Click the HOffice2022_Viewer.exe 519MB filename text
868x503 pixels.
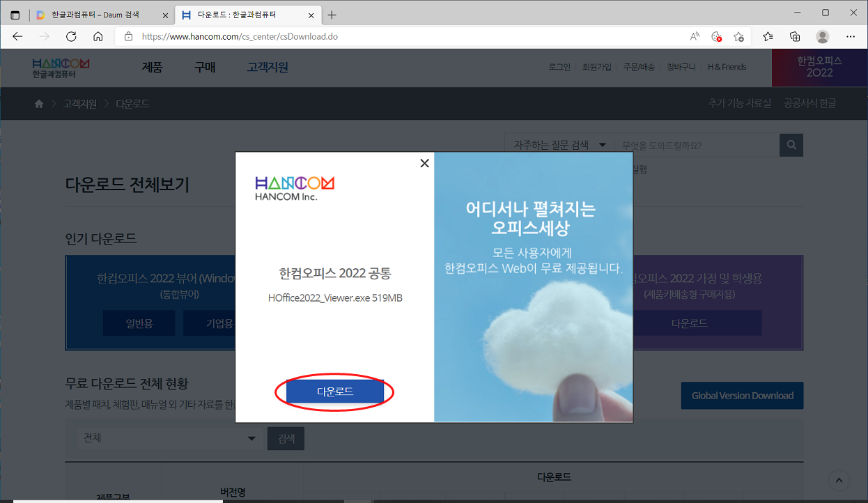pyautogui.click(x=335, y=297)
